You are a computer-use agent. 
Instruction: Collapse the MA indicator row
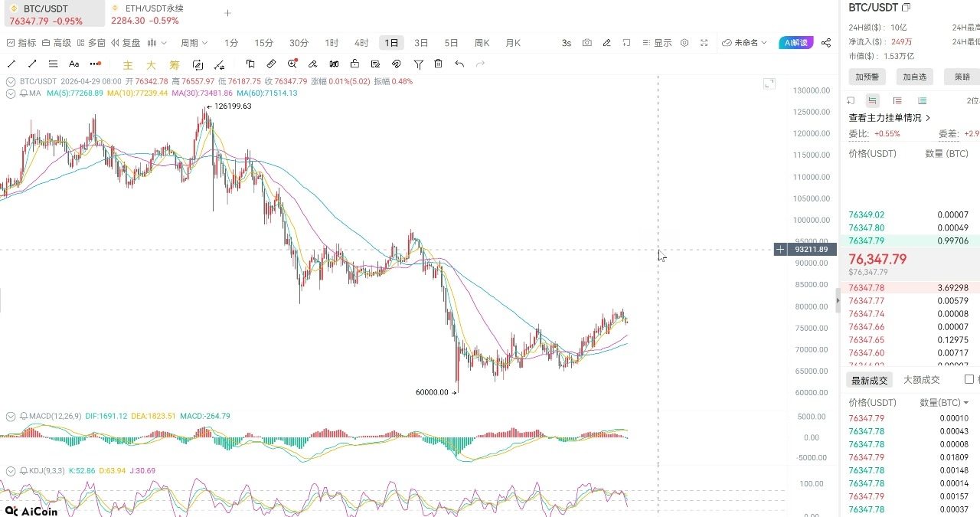coord(11,93)
